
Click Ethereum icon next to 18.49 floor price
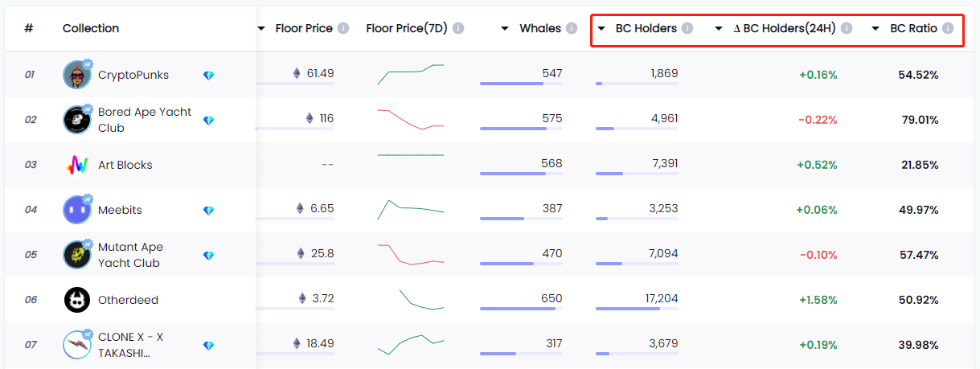click(x=297, y=343)
